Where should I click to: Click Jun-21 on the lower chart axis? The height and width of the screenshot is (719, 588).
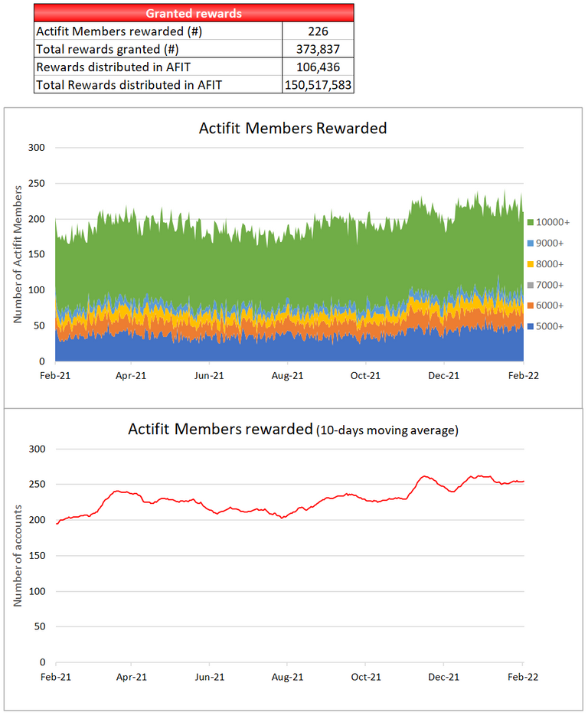pyautogui.click(x=210, y=677)
